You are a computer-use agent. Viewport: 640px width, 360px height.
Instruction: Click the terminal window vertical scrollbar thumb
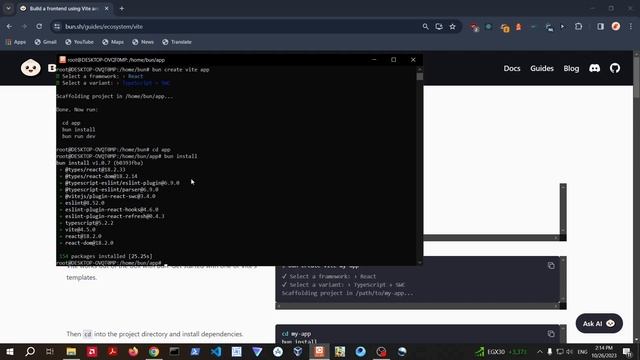[x=420, y=76]
